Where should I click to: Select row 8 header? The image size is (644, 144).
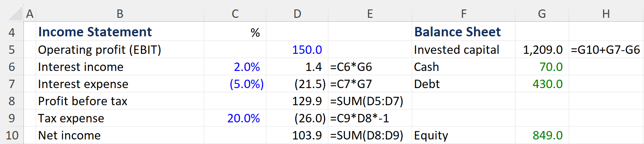(x=12, y=101)
